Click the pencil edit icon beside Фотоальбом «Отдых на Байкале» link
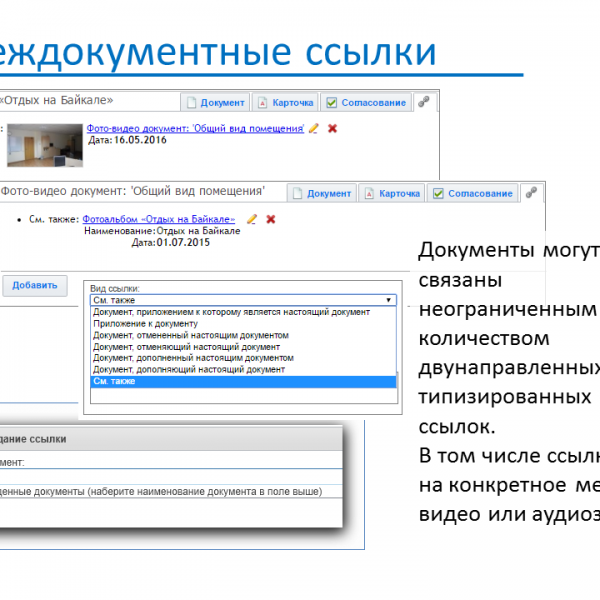Viewport: 600px width, 600px height. coord(252,219)
